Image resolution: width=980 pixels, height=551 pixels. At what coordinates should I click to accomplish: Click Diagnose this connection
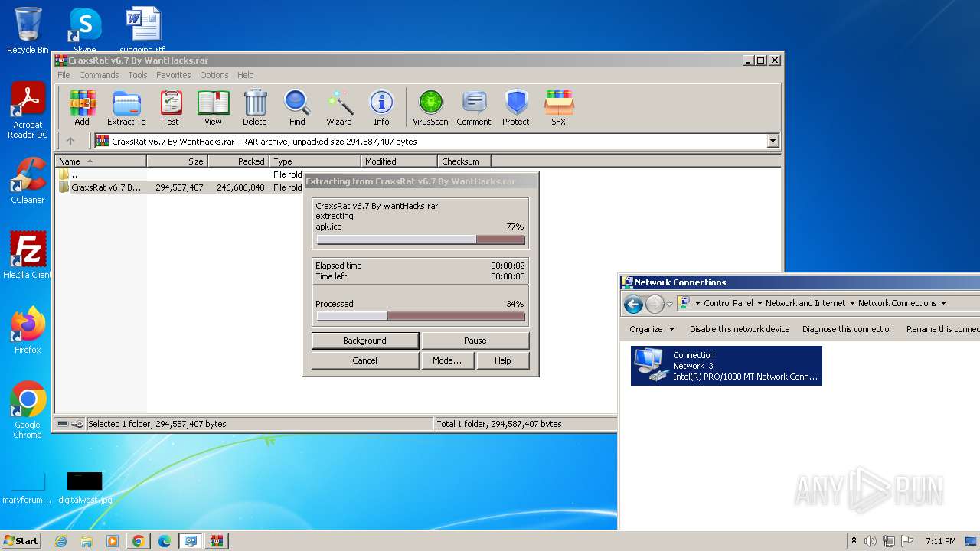[848, 329]
